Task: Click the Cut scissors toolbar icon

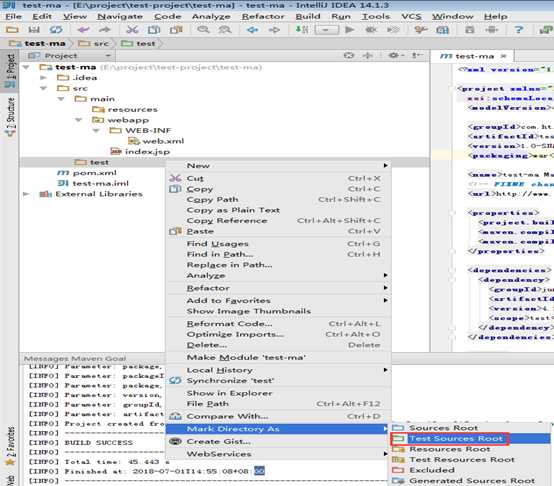Action: (132, 30)
